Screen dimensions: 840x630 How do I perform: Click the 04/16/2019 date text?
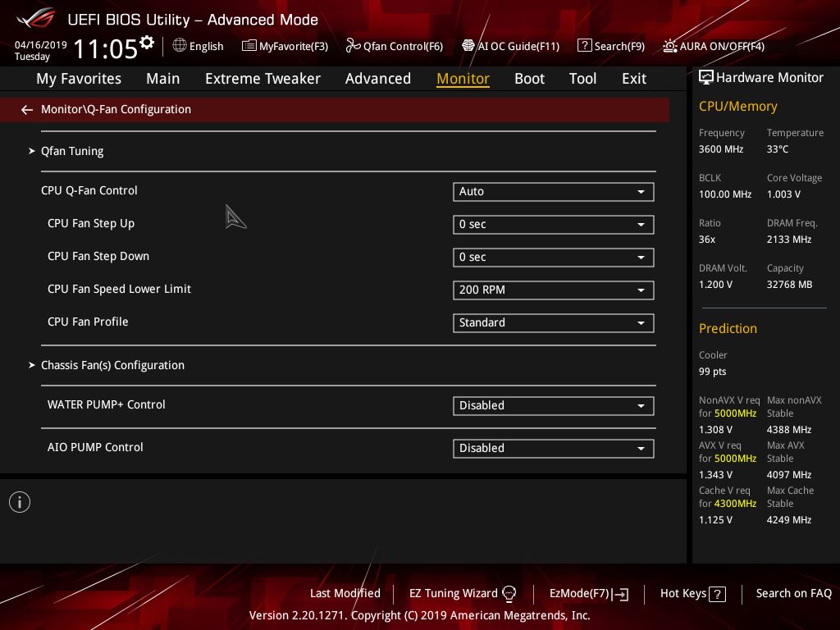[x=41, y=45]
